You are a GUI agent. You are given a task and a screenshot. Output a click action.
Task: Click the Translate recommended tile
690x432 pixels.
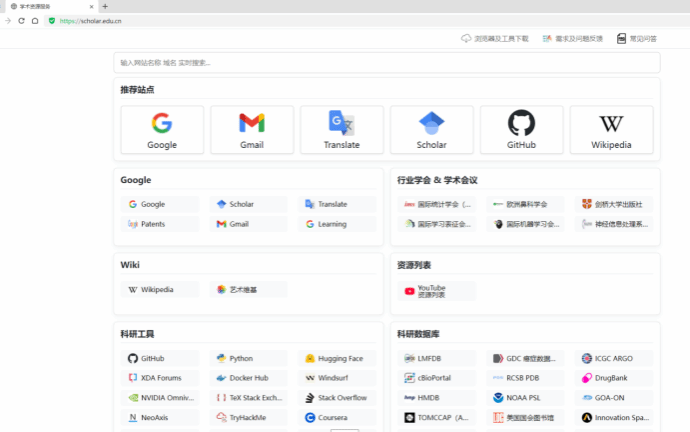point(341,130)
